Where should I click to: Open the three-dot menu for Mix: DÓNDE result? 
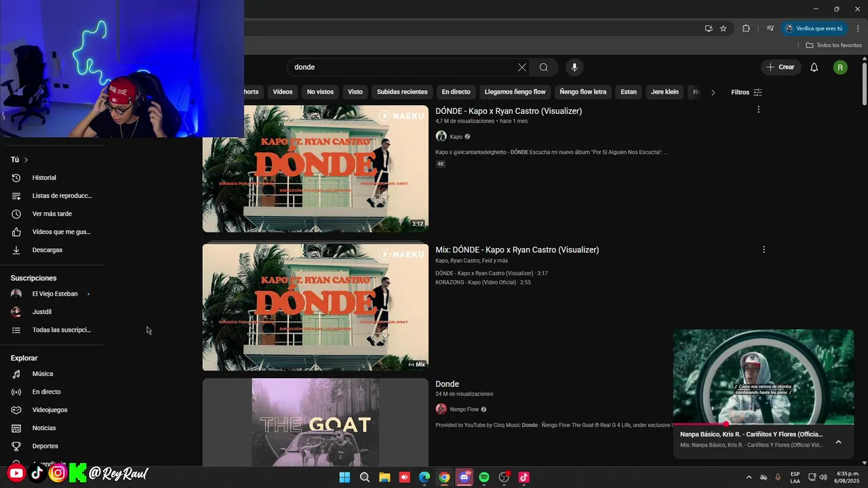tap(764, 249)
